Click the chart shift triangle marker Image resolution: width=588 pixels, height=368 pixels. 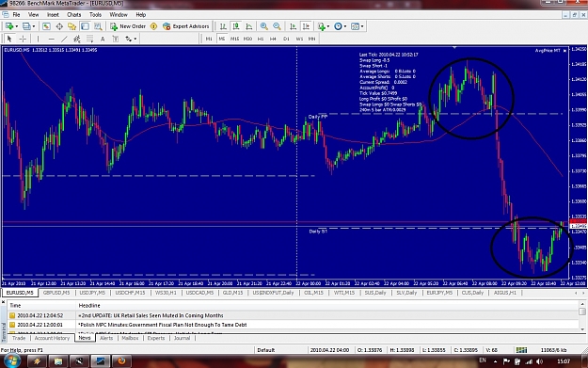(454, 48)
